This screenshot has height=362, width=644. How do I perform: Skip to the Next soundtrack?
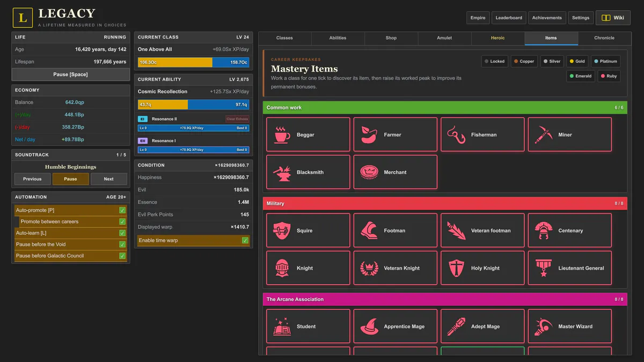click(109, 179)
